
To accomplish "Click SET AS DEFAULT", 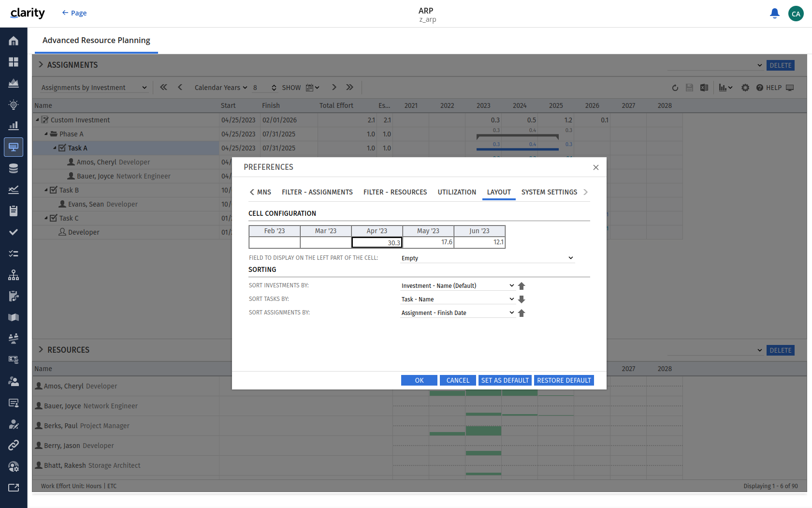I will [x=505, y=381].
